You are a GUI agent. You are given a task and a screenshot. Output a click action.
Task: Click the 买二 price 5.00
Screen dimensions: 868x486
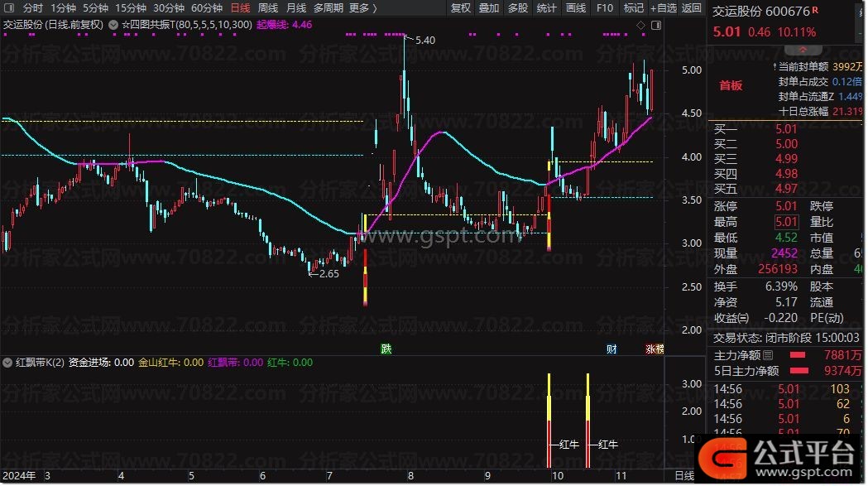pos(786,144)
